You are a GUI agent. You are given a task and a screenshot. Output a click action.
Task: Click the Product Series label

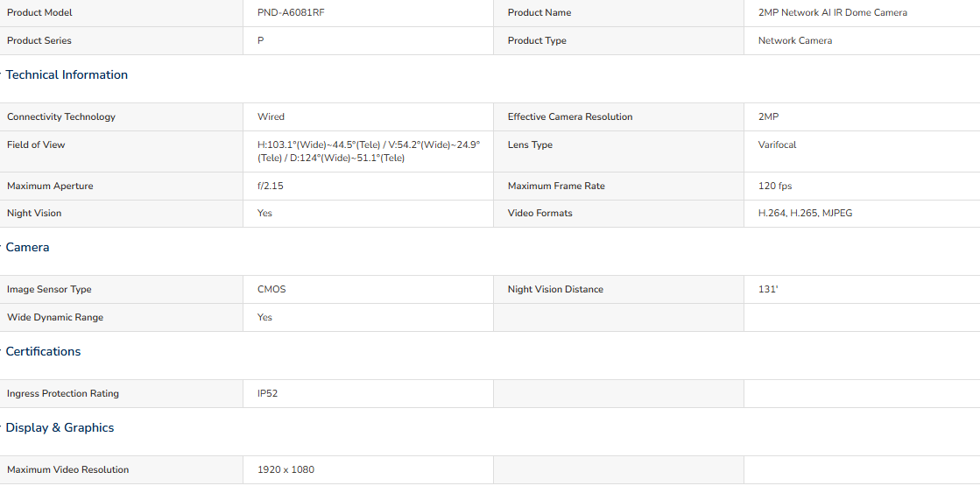(x=39, y=40)
